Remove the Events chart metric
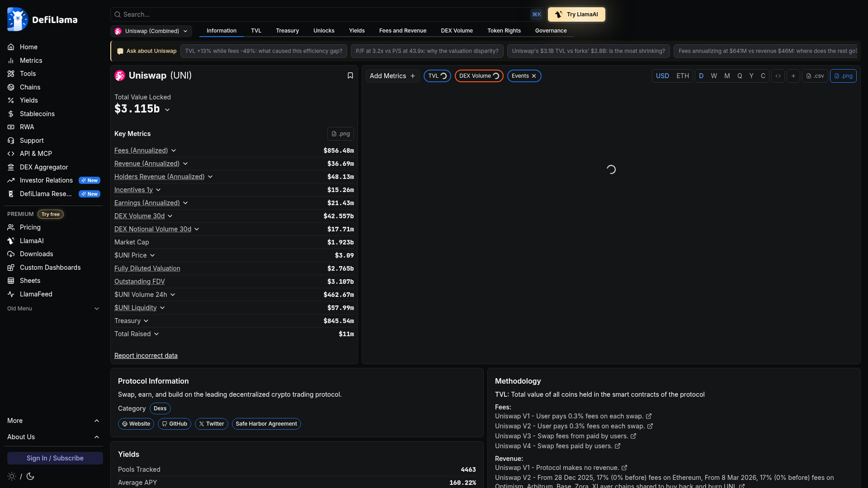 click(x=534, y=76)
